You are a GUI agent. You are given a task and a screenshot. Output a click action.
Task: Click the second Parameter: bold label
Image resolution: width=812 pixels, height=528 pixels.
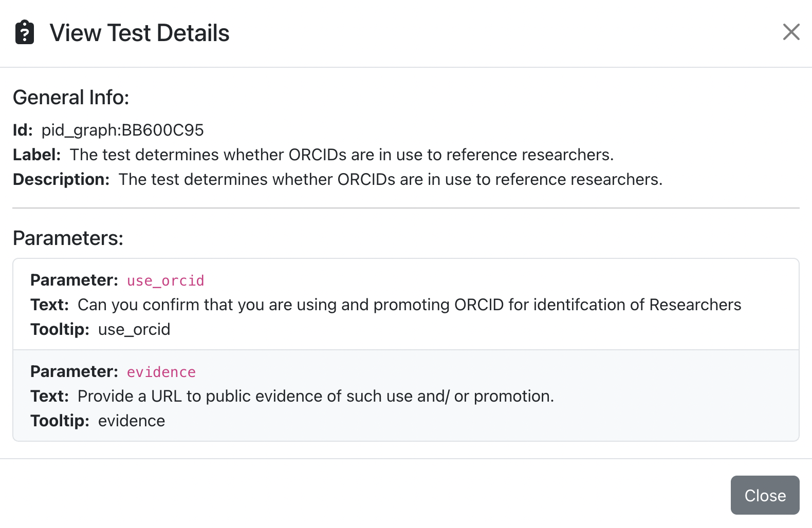[x=75, y=371]
